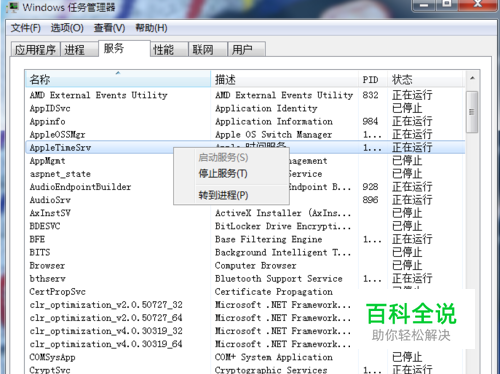Select the AppleTimeSrv service row
The width and height of the screenshot is (500, 374).
(245, 148)
